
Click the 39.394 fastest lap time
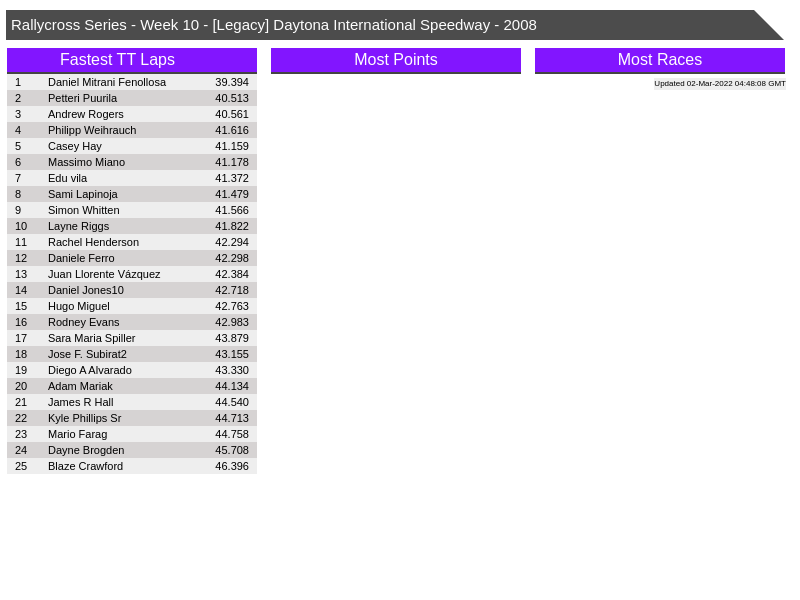tap(232, 82)
